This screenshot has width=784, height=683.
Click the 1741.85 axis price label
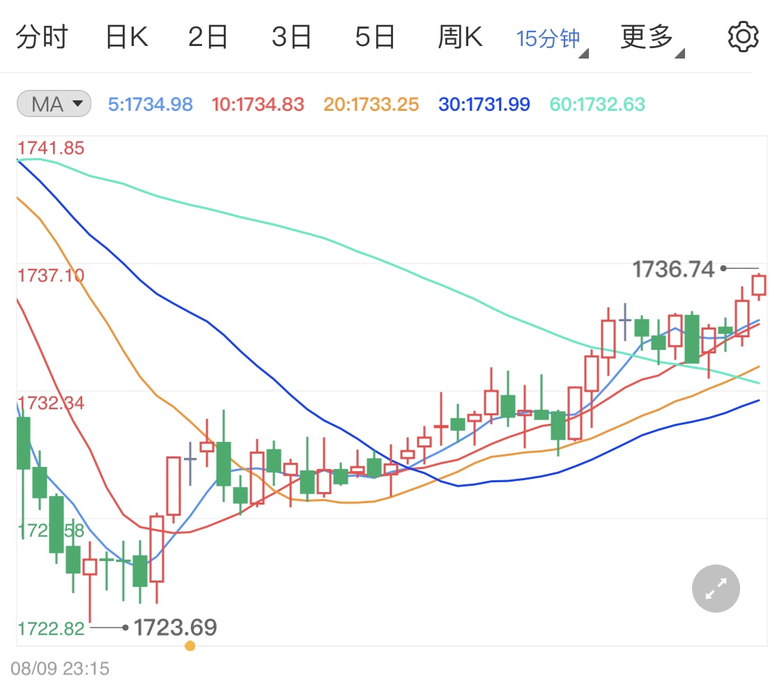(x=51, y=148)
